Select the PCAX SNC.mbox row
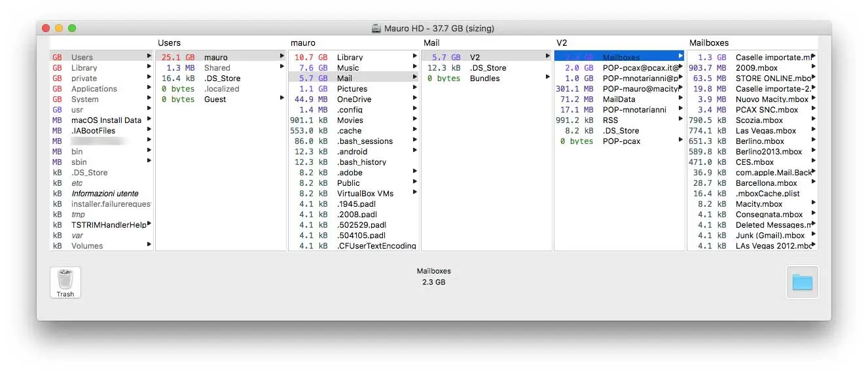868x373 pixels. point(752,110)
